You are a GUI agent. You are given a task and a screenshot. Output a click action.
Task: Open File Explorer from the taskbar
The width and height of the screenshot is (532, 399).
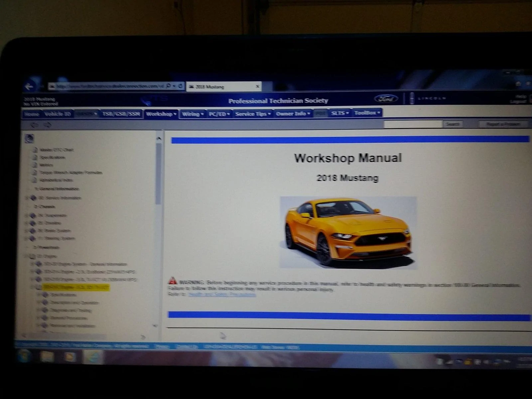[x=47, y=357]
